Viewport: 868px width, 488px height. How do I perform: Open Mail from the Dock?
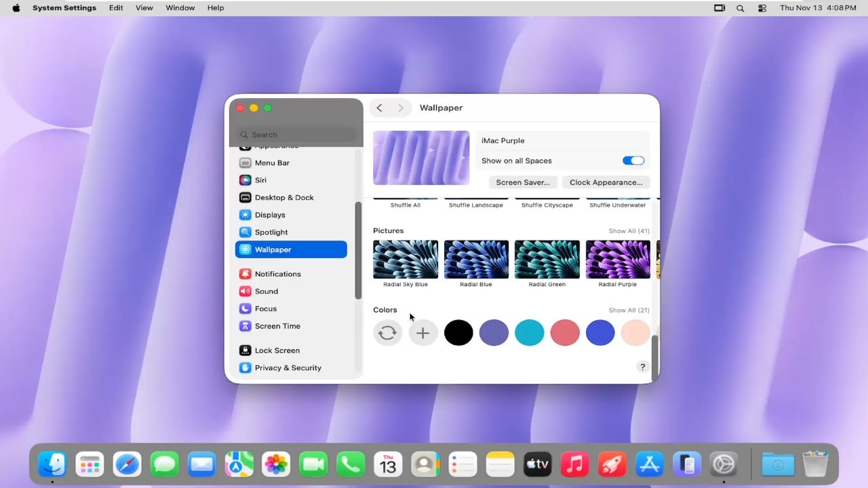pos(201,464)
